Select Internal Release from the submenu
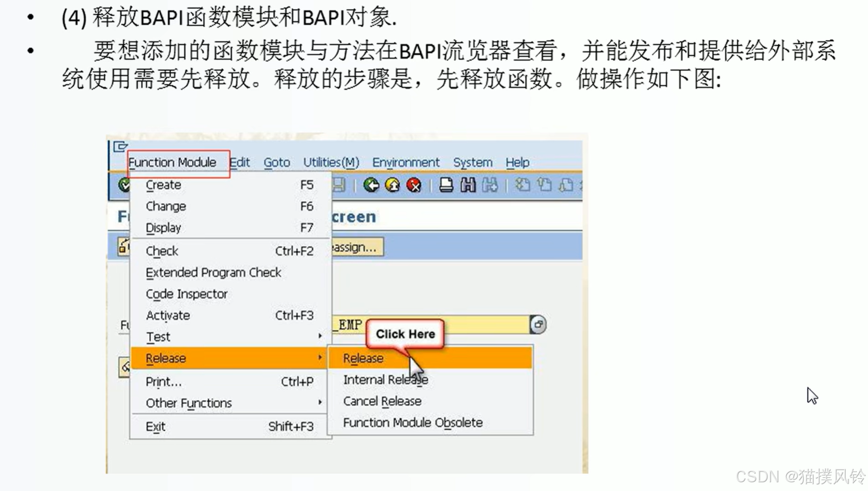Image resolution: width=868 pixels, height=491 pixels. click(385, 380)
